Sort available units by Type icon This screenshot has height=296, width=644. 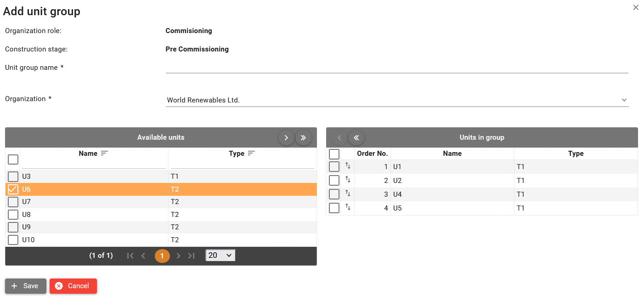tap(251, 154)
